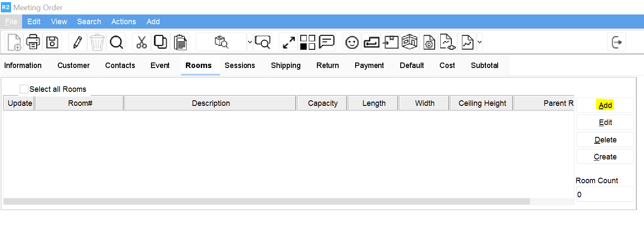Image resolution: width=644 pixels, height=227 pixels.
Task: Click the Exit door icon
Action: (617, 42)
